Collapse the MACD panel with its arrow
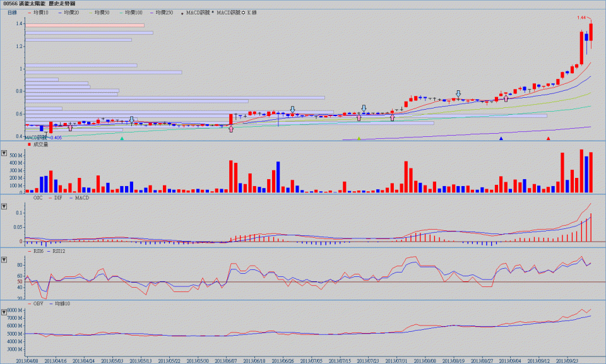This screenshot has width=606, height=364. coord(4,206)
